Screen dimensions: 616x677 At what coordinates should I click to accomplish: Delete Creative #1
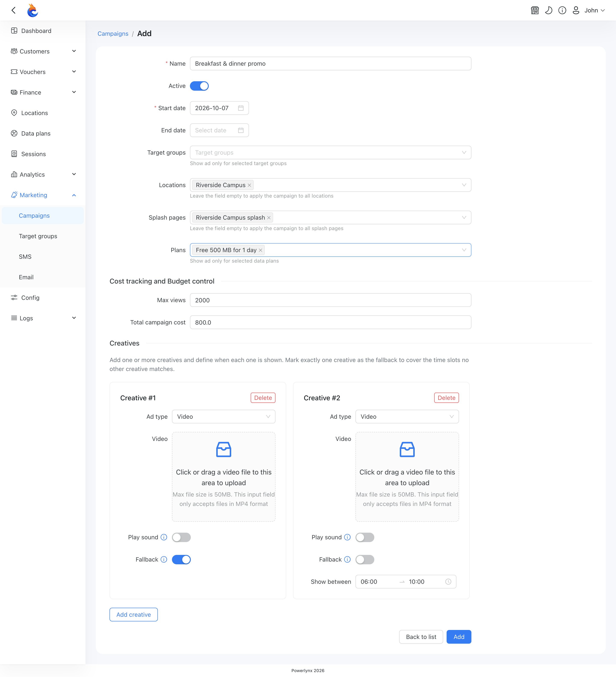[263, 398]
